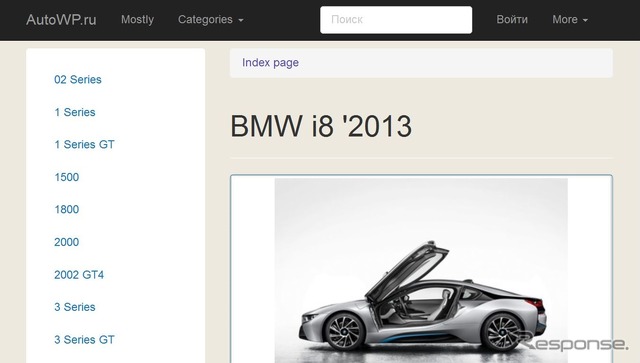Open the 3 Series link

(x=75, y=307)
